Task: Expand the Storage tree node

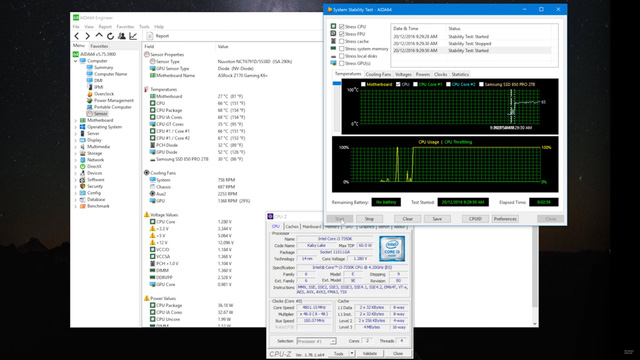Action: pos(76,153)
